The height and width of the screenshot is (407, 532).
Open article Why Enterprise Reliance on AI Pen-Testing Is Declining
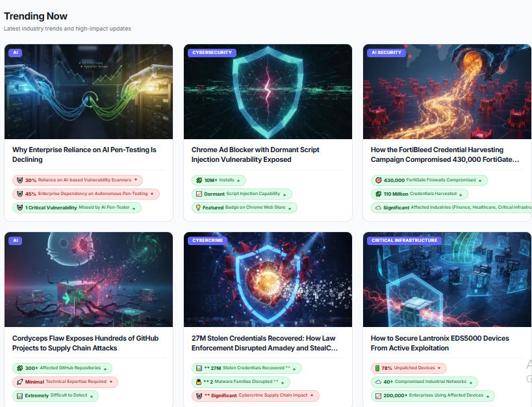(x=84, y=155)
